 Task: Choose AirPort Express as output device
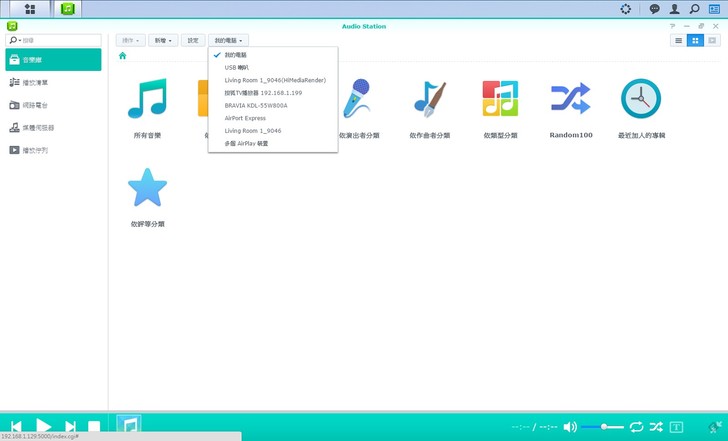click(245, 118)
